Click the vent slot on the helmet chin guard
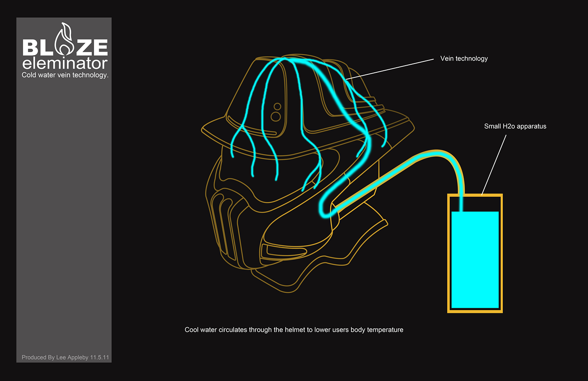This screenshot has height=381, width=588. 284,251
